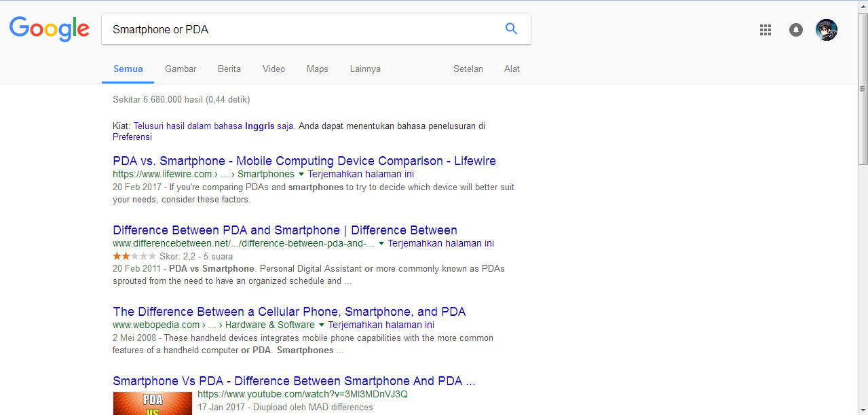Screen dimensions: 868x415
Task: Click the YouTube video thumbnail
Action: 153,403
